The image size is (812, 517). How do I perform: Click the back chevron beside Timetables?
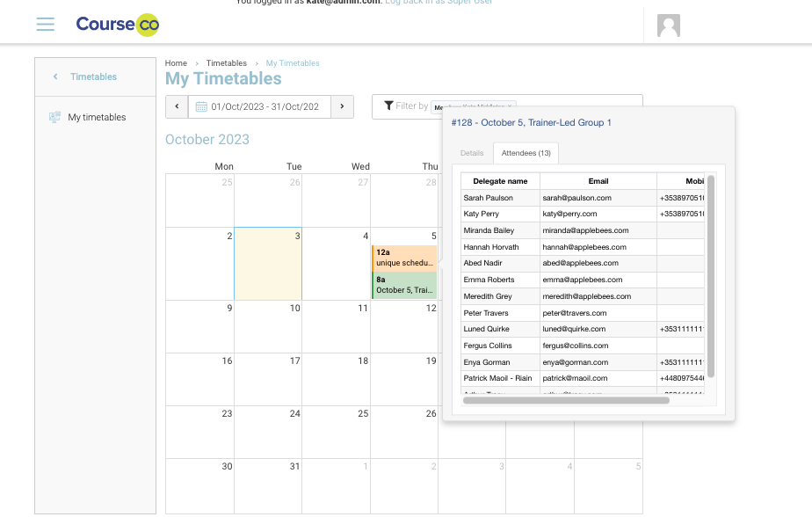point(55,77)
